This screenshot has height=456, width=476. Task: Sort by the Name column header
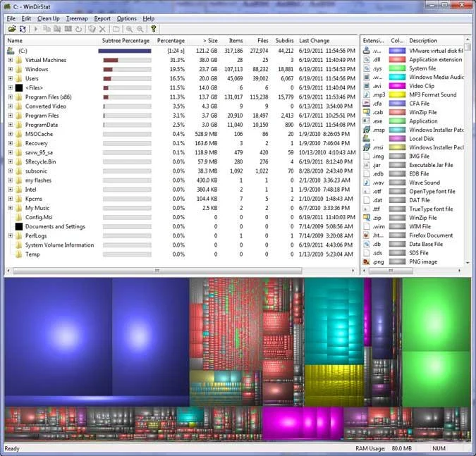[x=15, y=41]
